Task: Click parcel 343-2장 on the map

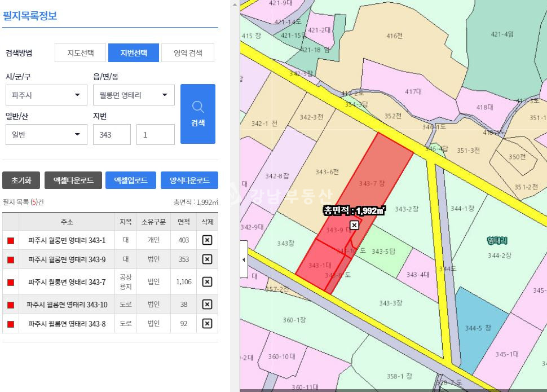Action: click(x=407, y=209)
